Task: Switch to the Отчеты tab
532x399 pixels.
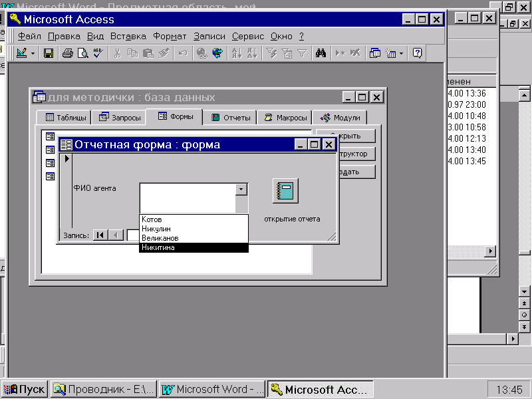Action: (229, 118)
